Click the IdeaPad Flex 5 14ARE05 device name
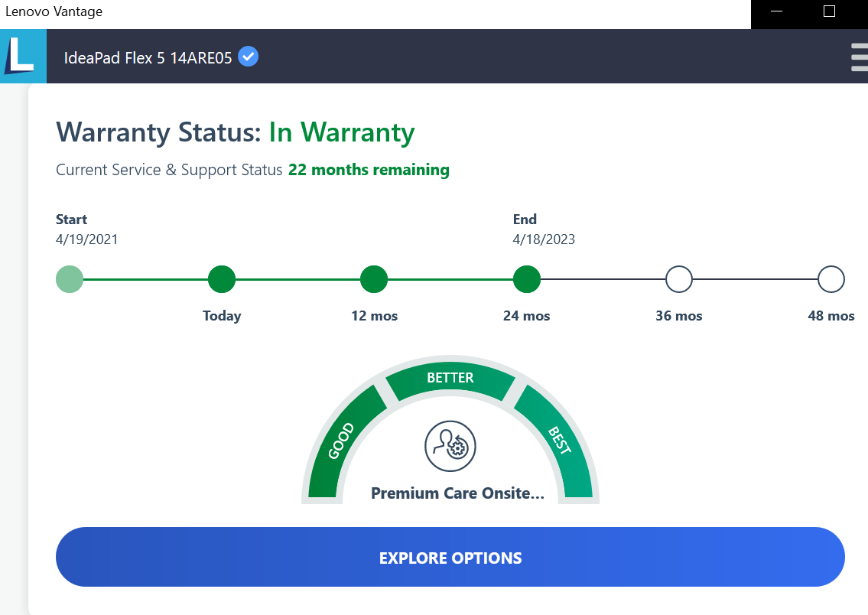Screen dimensions: 868x615 148,57
